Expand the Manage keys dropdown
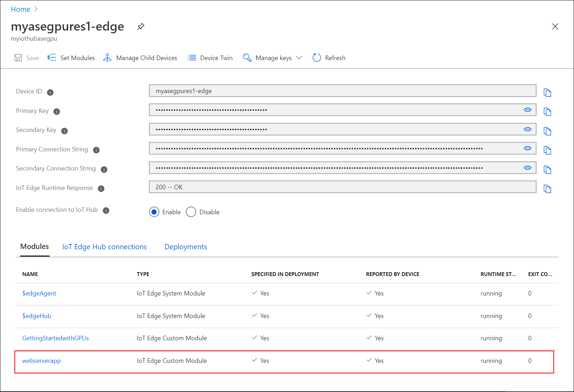The image size is (574, 392). pyautogui.click(x=299, y=58)
